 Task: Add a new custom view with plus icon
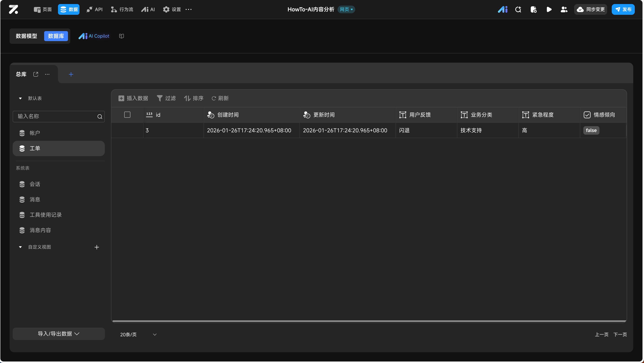click(x=97, y=247)
